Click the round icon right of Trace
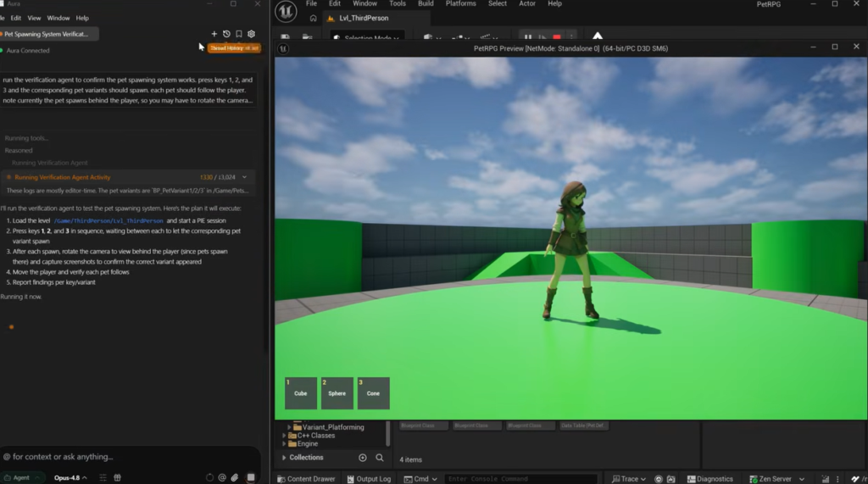 [x=658, y=479]
